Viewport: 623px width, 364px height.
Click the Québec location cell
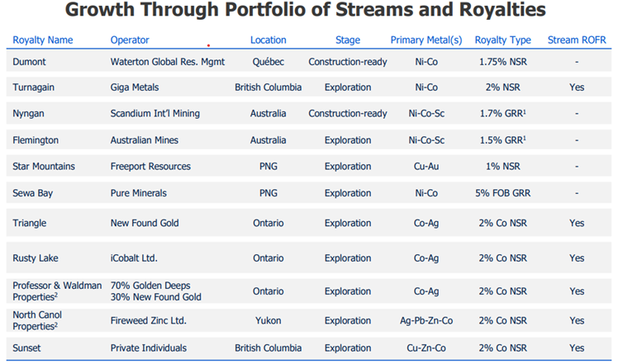coord(269,62)
